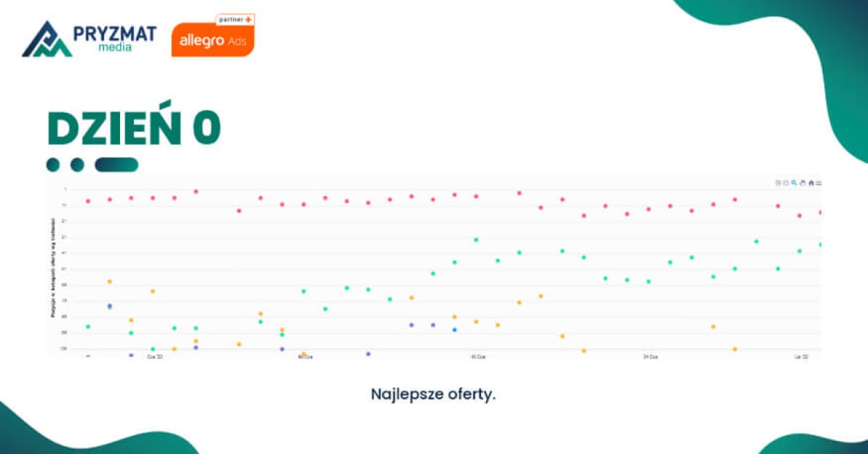868x454 pixels.
Task: Reset chart zoom with home icon
Action: click(811, 183)
